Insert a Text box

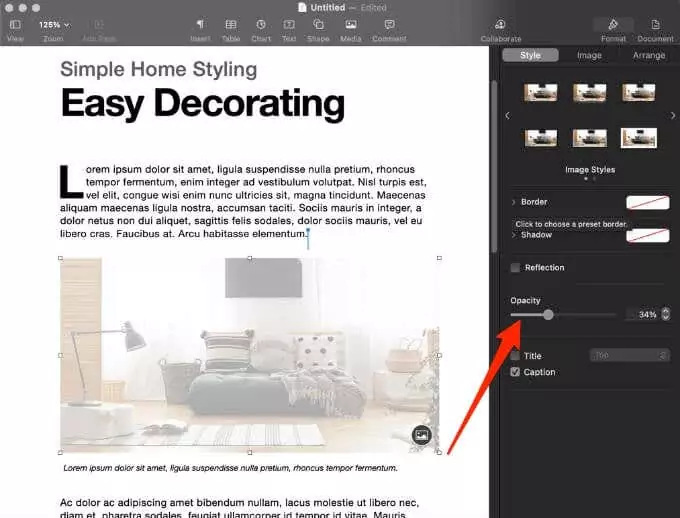(x=289, y=24)
